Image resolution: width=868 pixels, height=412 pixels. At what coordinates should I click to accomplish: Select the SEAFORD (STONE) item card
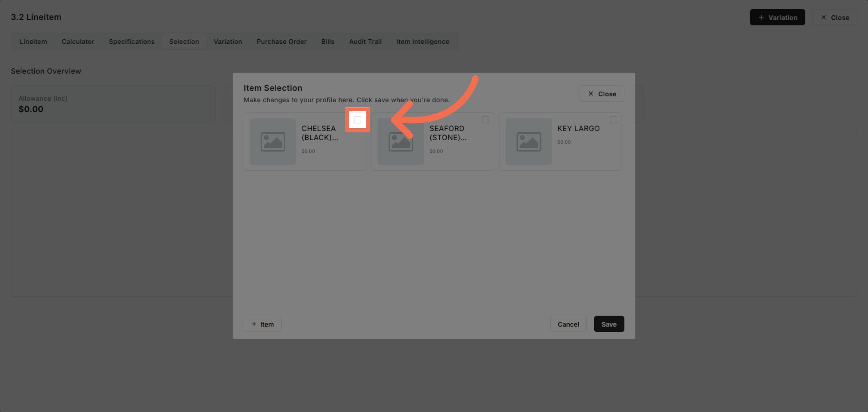(x=433, y=141)
